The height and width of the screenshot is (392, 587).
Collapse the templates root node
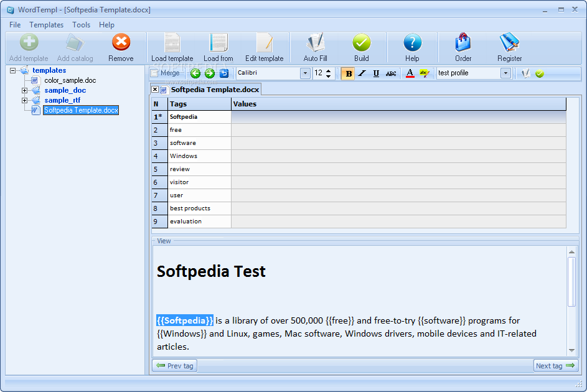12,70
